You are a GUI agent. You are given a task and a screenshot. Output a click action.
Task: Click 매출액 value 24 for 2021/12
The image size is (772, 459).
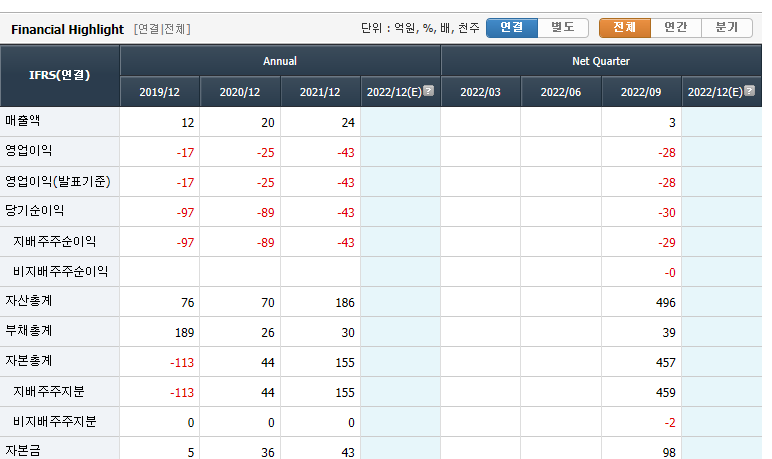[x=348, y=123]
